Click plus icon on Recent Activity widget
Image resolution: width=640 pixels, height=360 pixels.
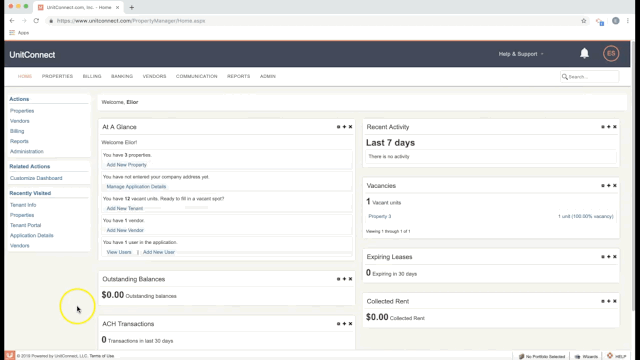click(609, 127)
